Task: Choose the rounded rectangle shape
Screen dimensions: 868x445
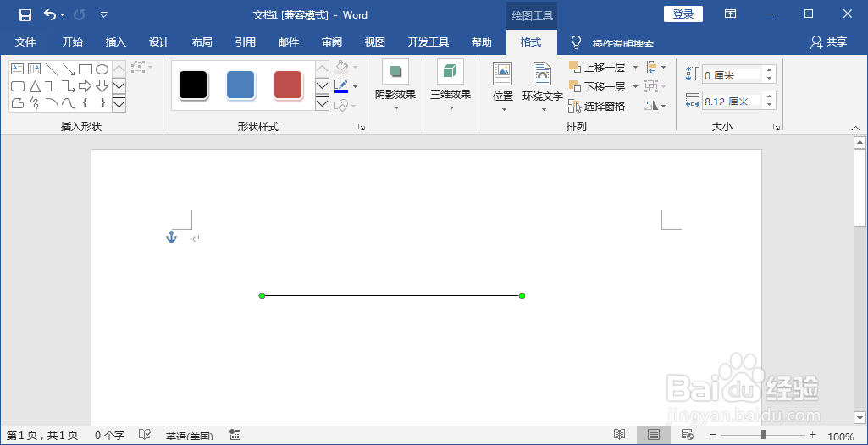Action: coord(18,86)
